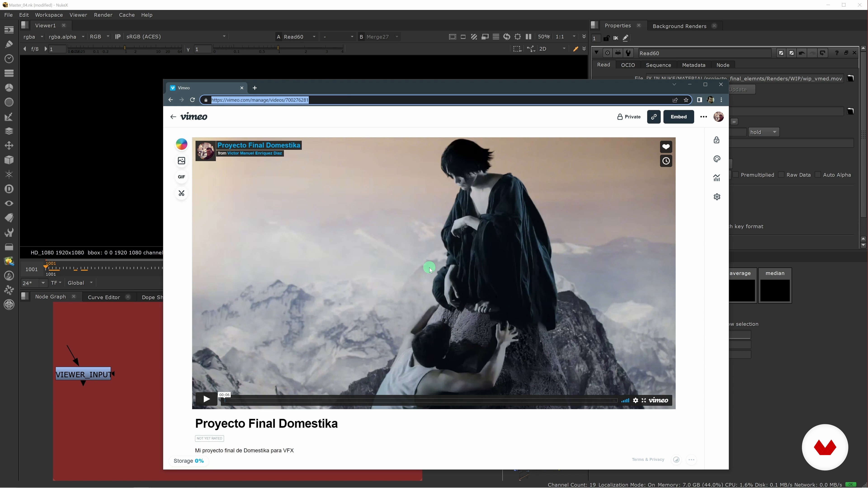
Task: Like the video with heart icon
Action: tap(666, 147)
